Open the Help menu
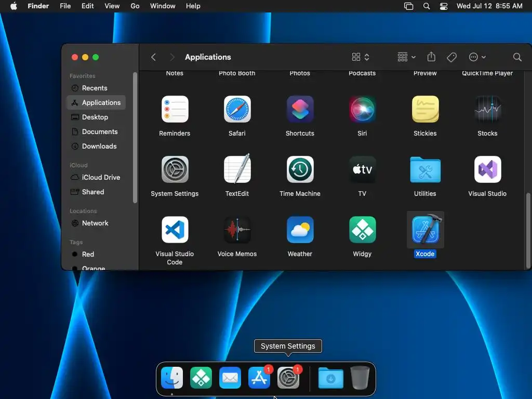The image size is (532, 399). [x=193, y=6]
